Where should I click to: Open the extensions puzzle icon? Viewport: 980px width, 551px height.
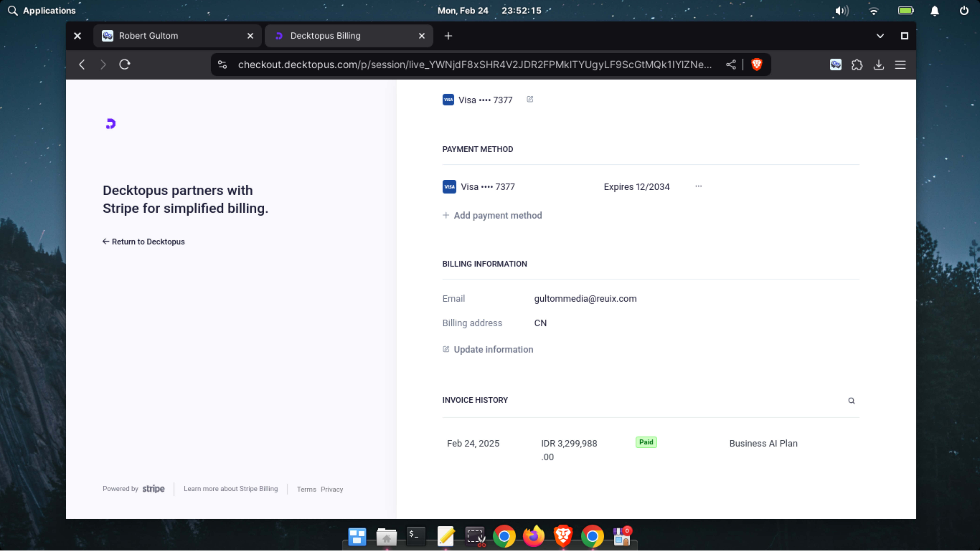coord(857,65)
